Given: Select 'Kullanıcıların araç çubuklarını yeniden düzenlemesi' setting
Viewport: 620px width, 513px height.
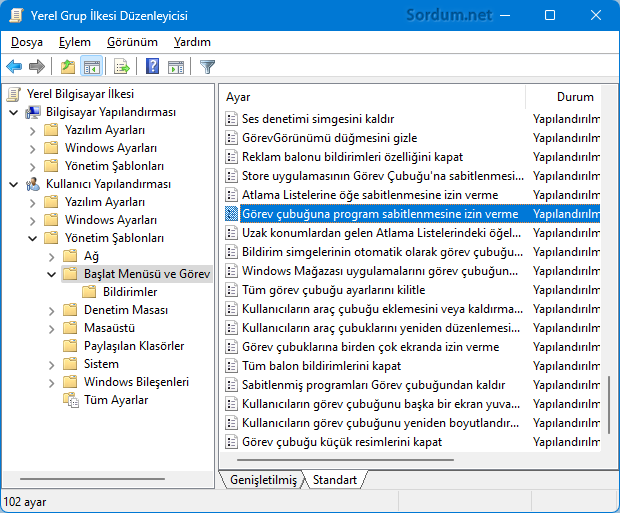Looking at the screenshot, I should pyautogui.click(x=381, y=327).
